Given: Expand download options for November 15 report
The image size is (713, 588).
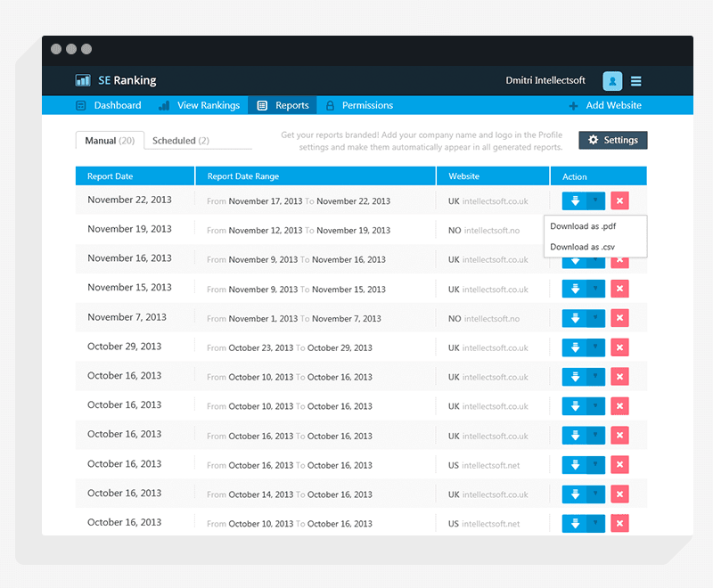Looking at the screenshot, I should pyautogui.click(x=595, y=289).
